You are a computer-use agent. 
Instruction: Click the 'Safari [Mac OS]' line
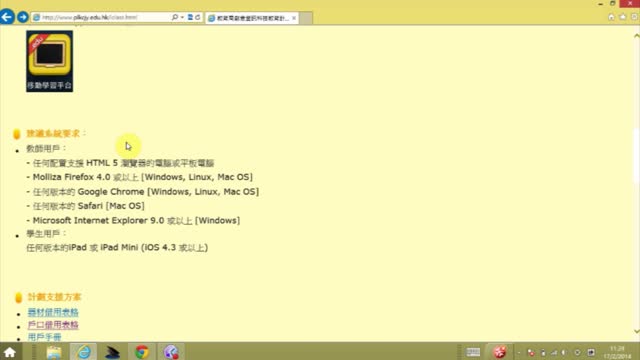(x=86, y=206)
